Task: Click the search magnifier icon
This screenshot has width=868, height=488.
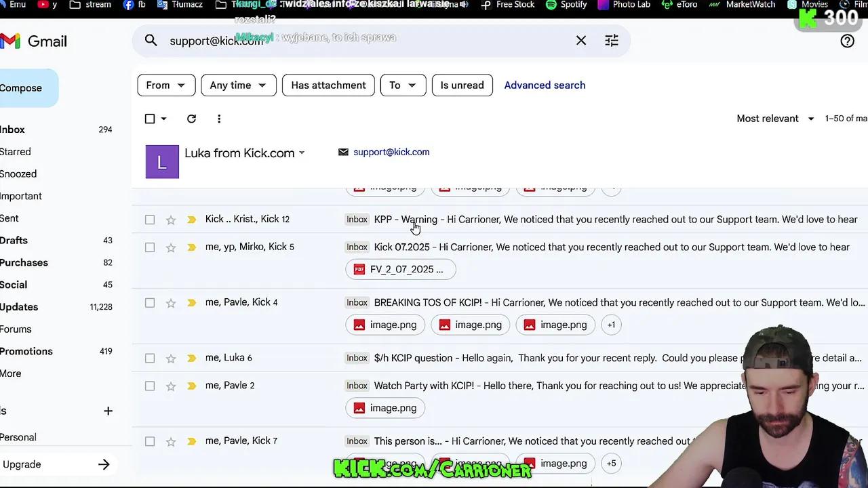Action: pos(151,41)
